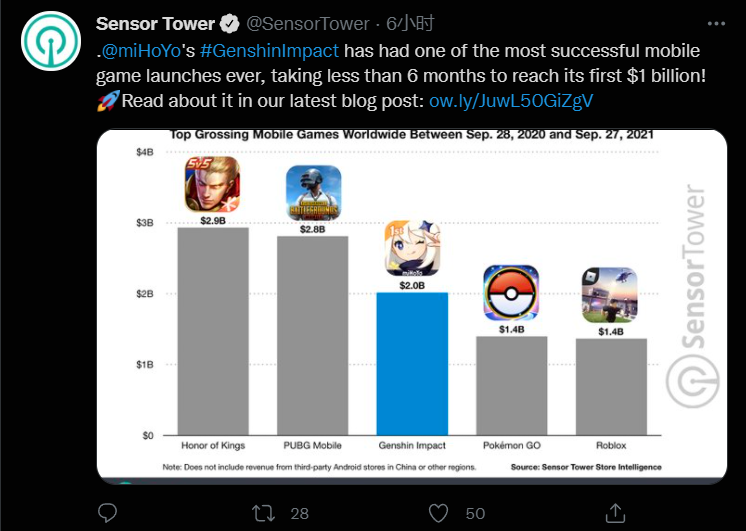Click the reply speech bubble icon
The image size is (746, 531).
tap(108, 513)
